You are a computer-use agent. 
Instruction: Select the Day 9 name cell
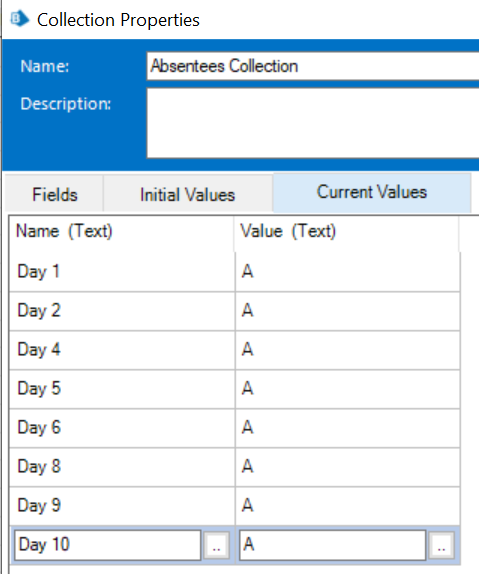[122, 506]
